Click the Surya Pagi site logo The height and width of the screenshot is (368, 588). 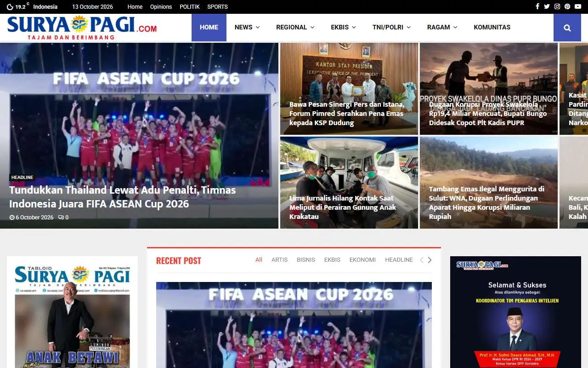82,28
